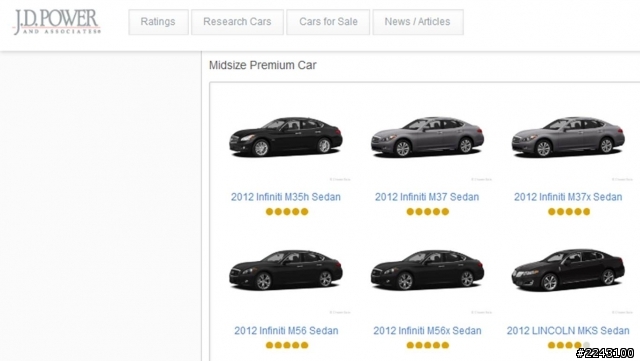The width and height of the screenshot is (640, 361).
Task: Select the gray Infiniti M37x car image
Action: (x=568, y=137)
